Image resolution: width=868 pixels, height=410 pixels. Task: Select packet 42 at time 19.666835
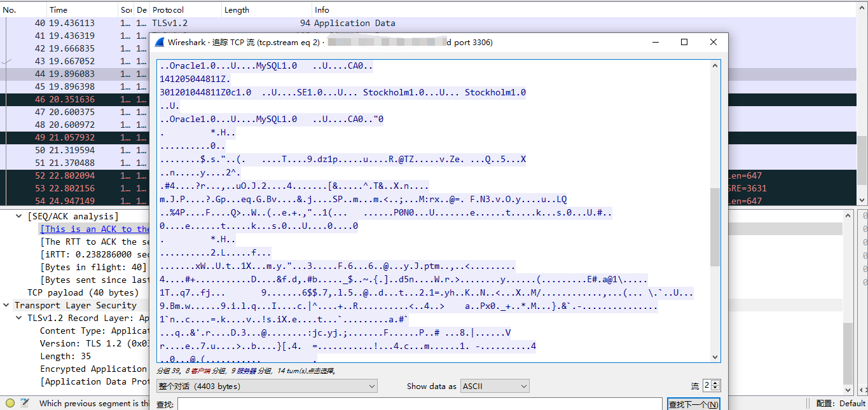(x=75, y=48)
